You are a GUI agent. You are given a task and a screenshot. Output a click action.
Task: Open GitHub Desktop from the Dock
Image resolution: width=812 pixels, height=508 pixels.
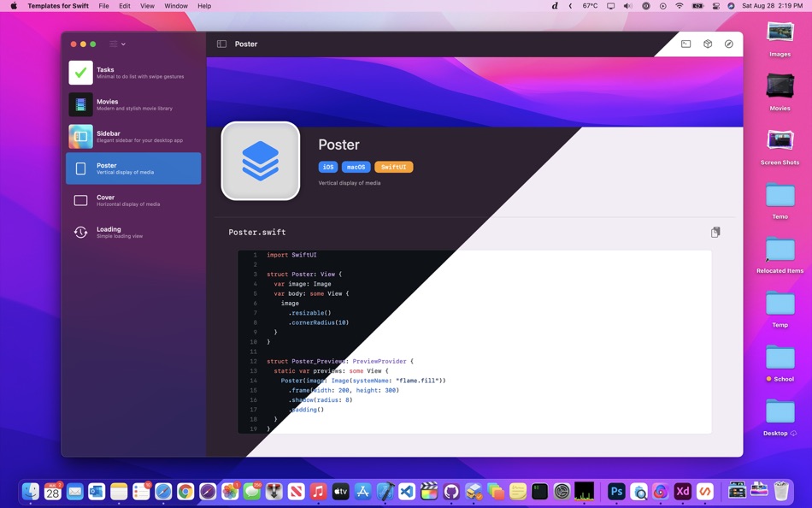[451, 491]
